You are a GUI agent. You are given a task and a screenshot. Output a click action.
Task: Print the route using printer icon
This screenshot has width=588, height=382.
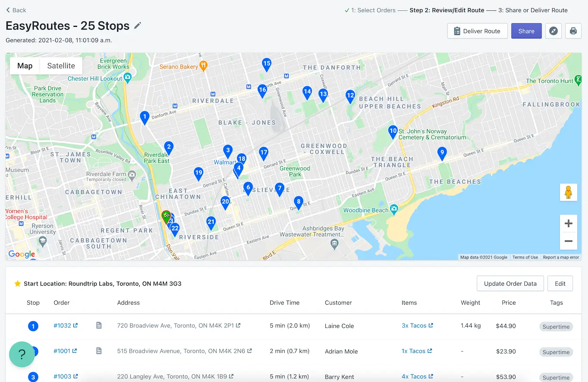[573, 31]
